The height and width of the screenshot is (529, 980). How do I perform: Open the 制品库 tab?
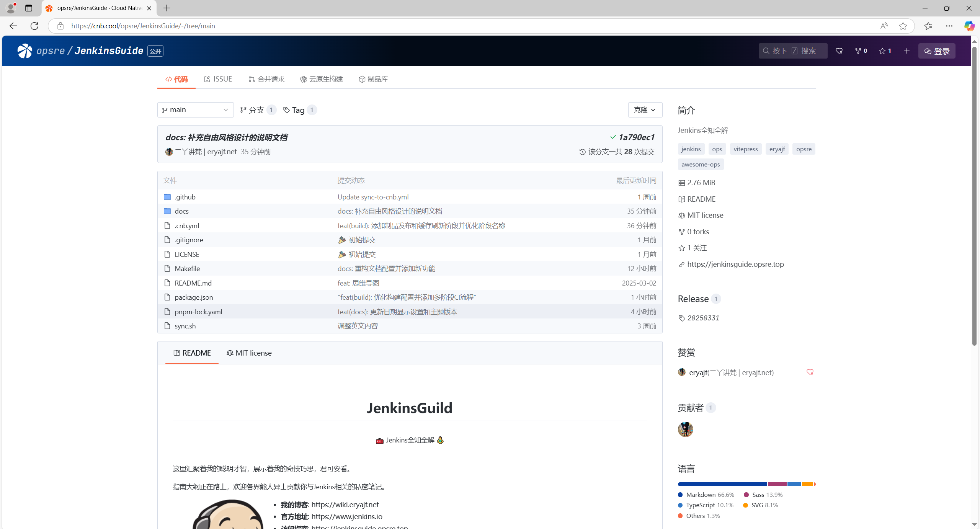tap(373, 79)
